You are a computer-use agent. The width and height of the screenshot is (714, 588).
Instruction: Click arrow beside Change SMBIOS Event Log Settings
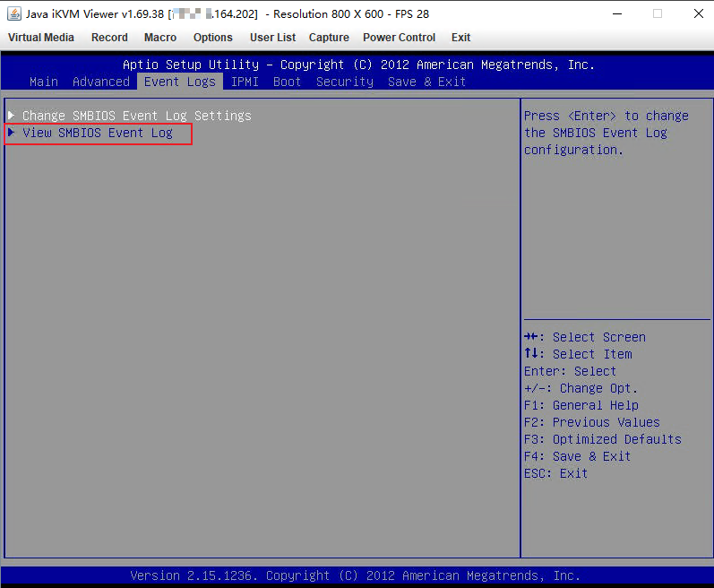click(x=11, y=116)
